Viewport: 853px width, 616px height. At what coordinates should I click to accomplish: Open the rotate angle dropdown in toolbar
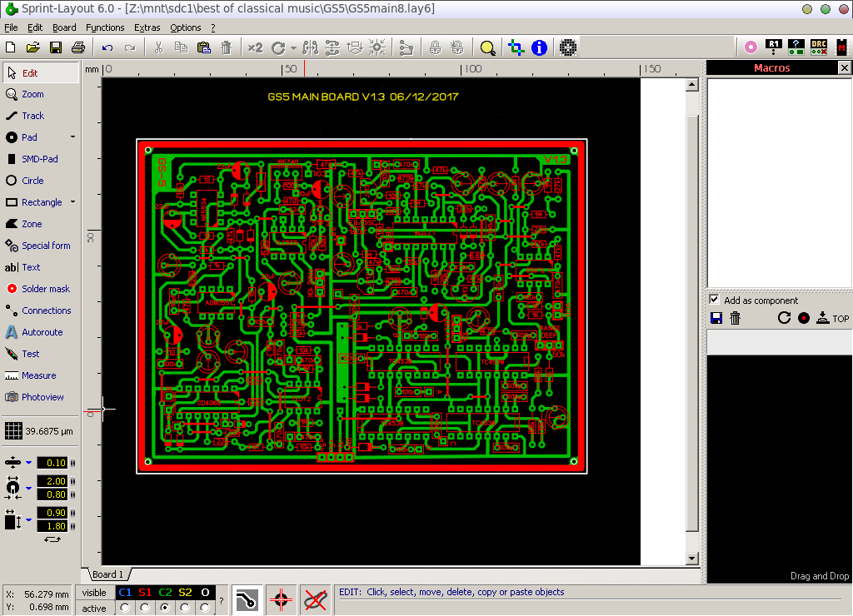293,48
